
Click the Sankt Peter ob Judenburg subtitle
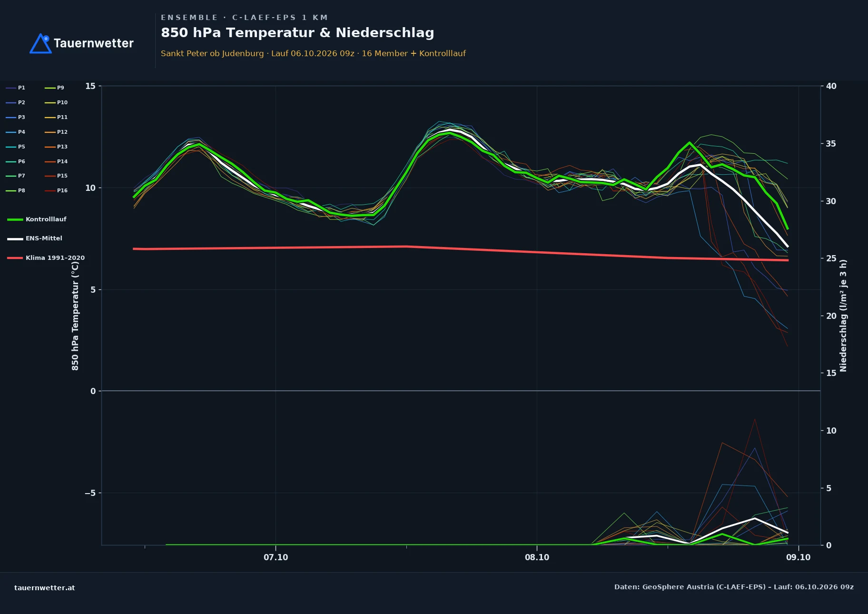point(313,53)
